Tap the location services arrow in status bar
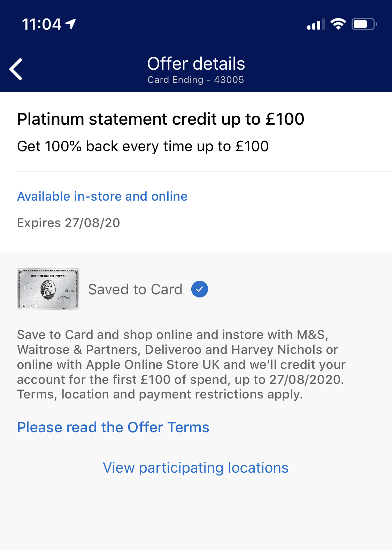 click(x=71, y=24)
